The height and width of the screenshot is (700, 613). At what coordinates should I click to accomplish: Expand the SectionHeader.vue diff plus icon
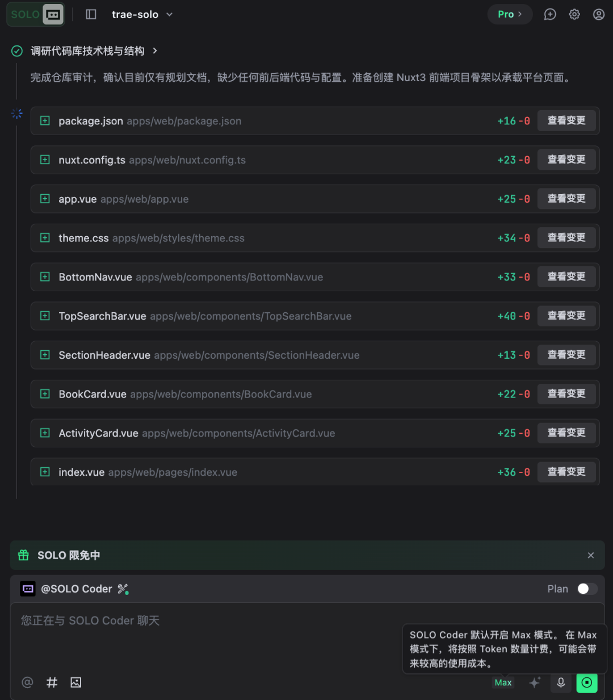click(45, 355)
